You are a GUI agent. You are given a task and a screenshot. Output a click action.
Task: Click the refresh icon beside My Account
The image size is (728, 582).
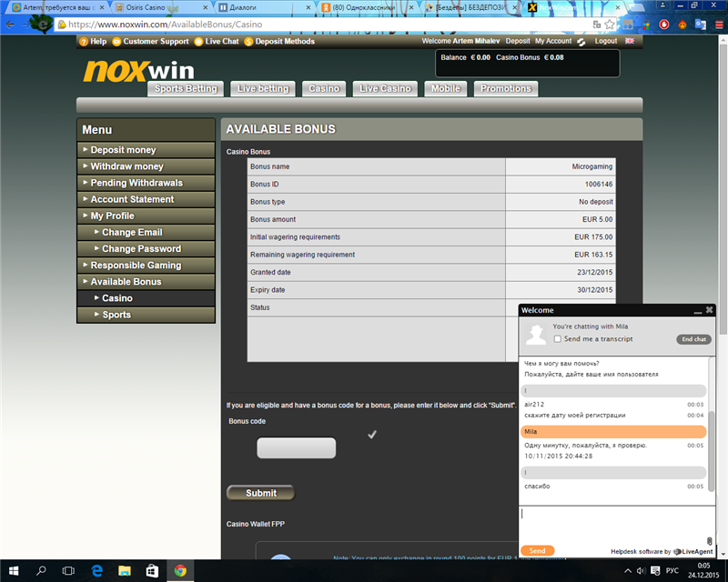coord(581,42)
